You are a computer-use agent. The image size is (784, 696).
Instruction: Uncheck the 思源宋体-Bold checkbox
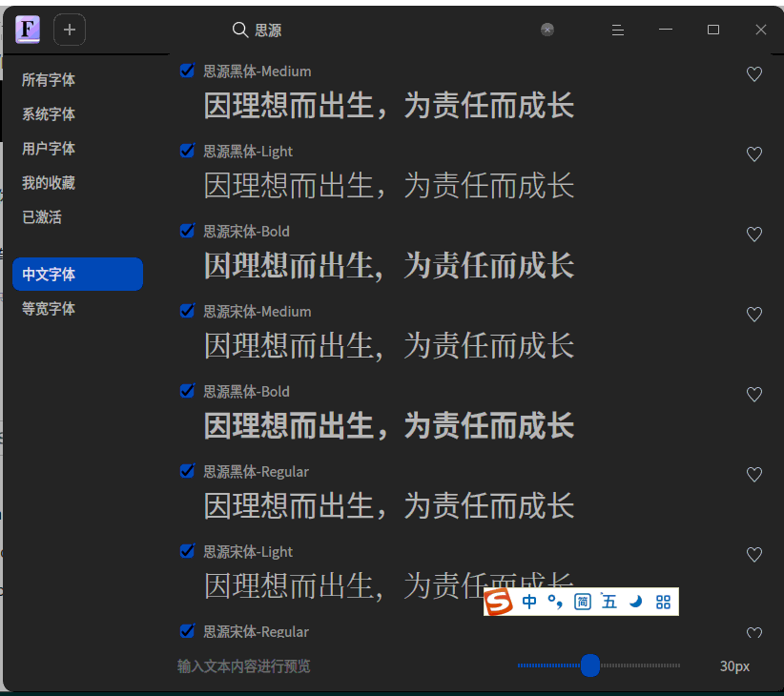tap(187, 231)
